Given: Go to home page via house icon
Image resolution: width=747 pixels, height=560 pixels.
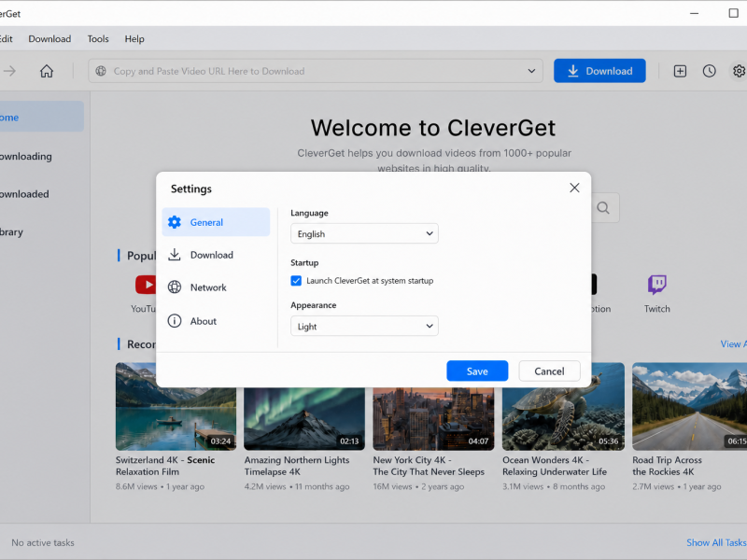Looking at the screenshot, I should [46, 71].
